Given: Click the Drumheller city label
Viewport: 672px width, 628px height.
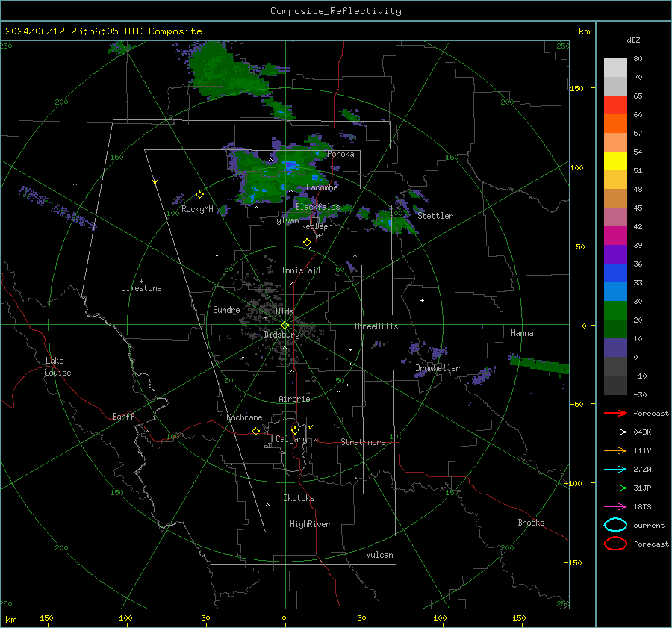Looking at the screenshot, I should [x=438, y=368].
